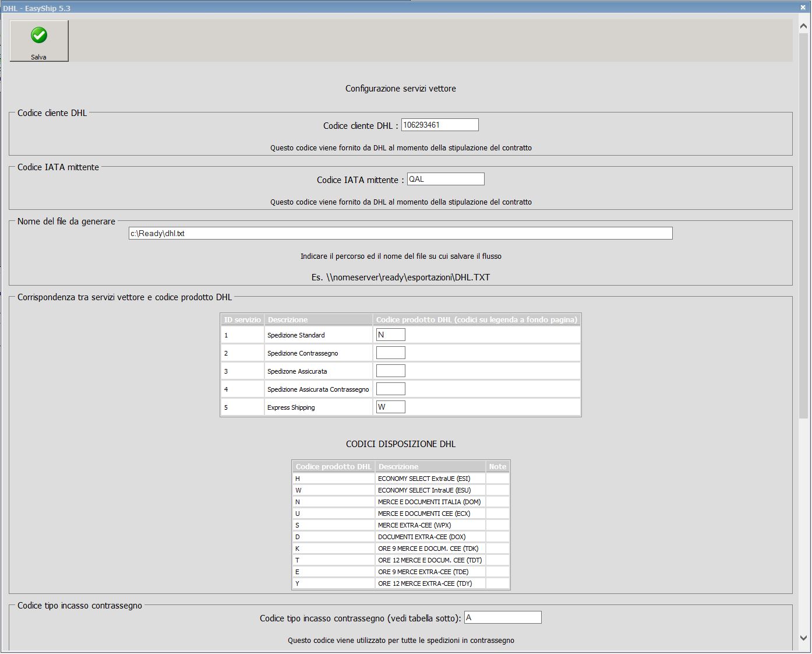The width and height of the screenshot is (812, 654).
Task: Edit the Codice cliente DHL field
Action: click(x=440, y=125)
